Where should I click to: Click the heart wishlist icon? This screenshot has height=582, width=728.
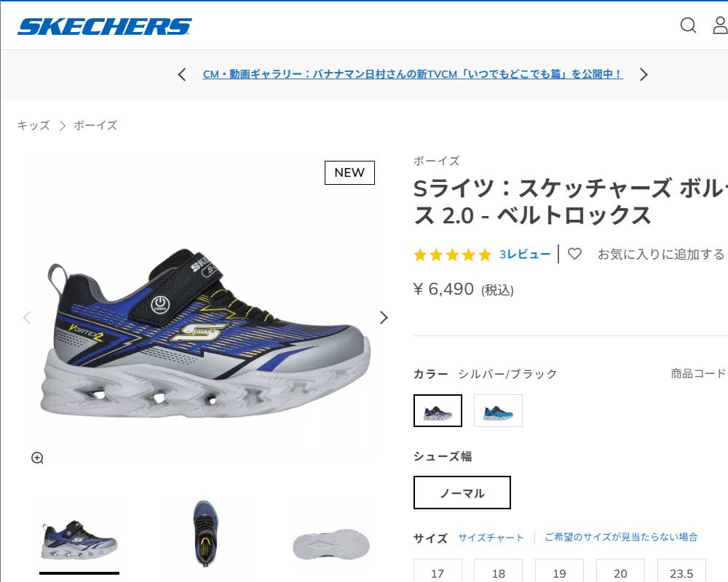pos(575,254)
